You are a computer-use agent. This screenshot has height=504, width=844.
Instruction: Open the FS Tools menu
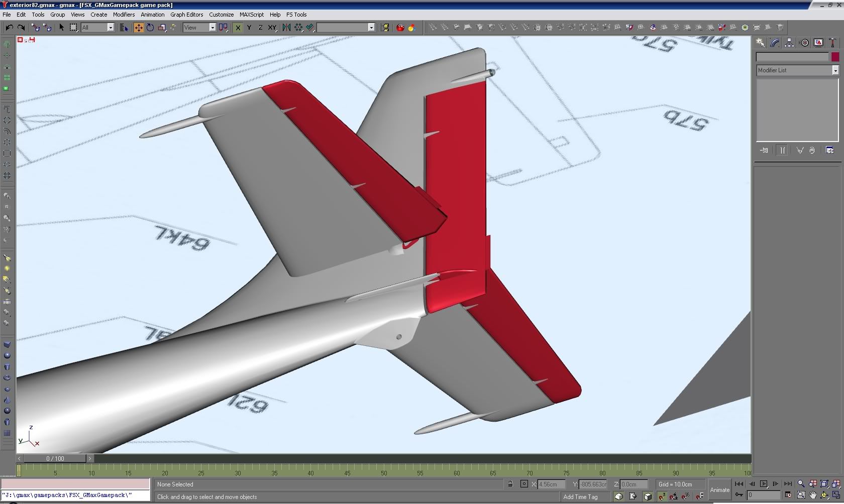296,15
